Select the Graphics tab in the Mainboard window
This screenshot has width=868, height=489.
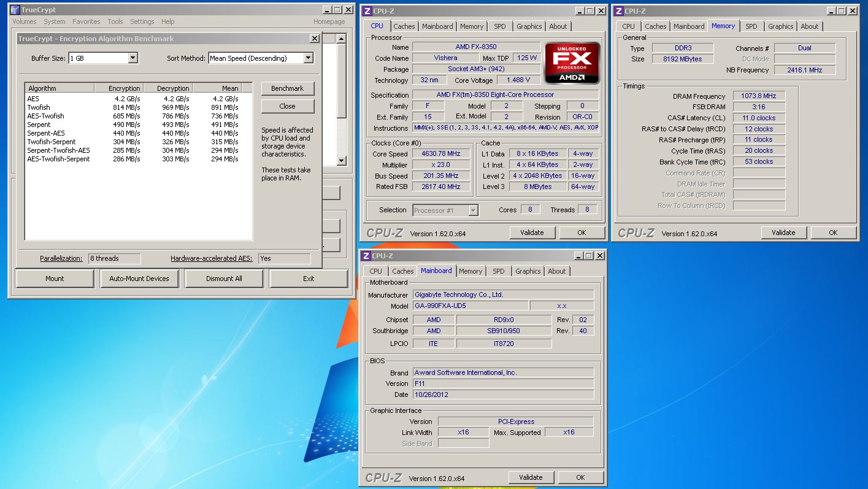click(528, 271)
